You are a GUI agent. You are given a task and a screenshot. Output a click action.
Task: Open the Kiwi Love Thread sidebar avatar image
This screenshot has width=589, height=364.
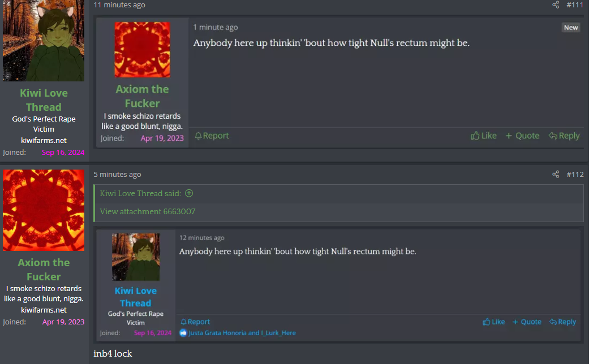pos(44,41)
